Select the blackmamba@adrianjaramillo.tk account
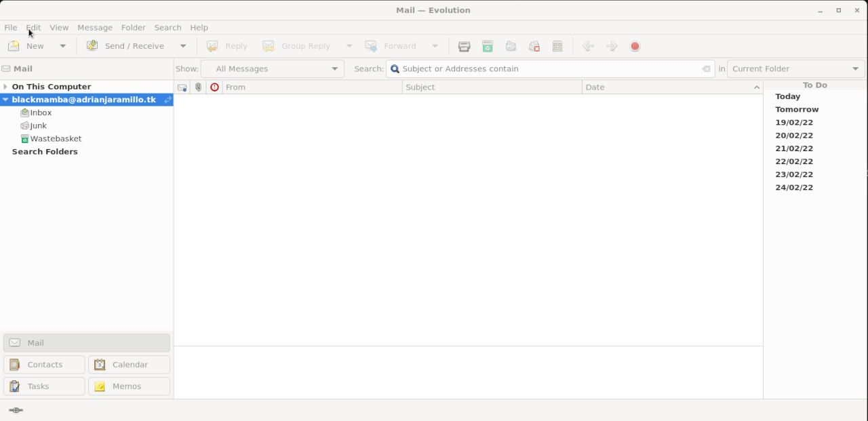This screenshot has height=421, width=868. click(x=83, y=100)
